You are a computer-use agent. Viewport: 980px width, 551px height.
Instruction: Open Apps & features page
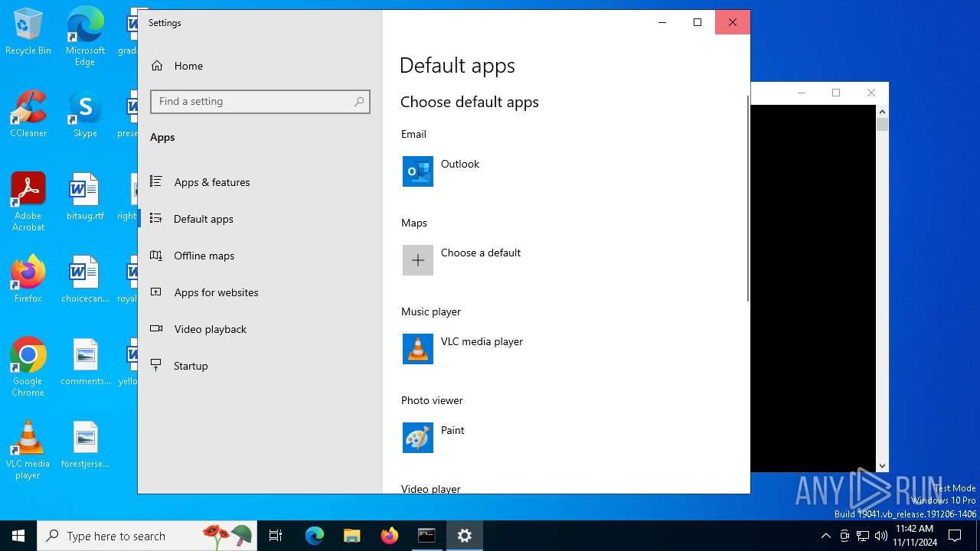pyautogui.click(x=260, y=182)
